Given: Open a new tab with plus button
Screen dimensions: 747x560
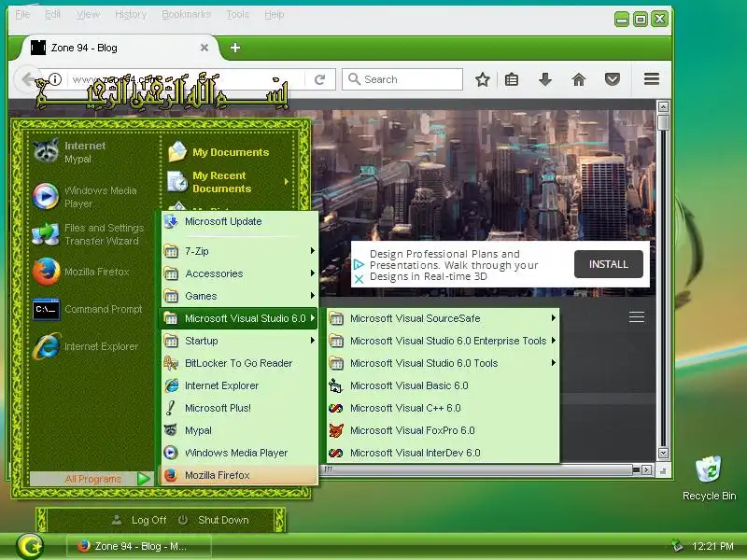Looking at the screenshot, I should pyautogui.click(x=235, y=48).
